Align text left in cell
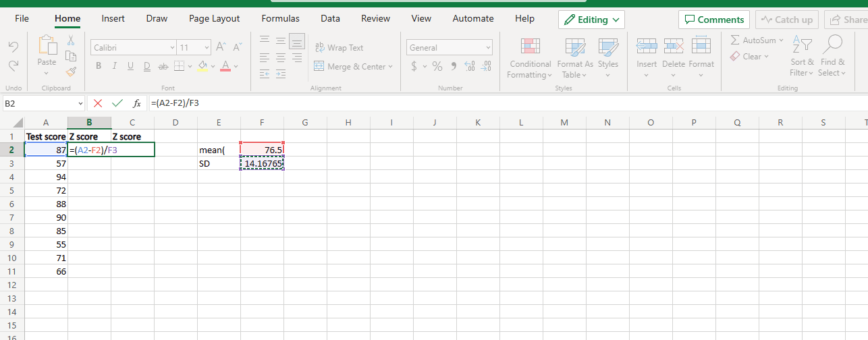The height and width of the screenshot is (340, 868). pos(265,58)
